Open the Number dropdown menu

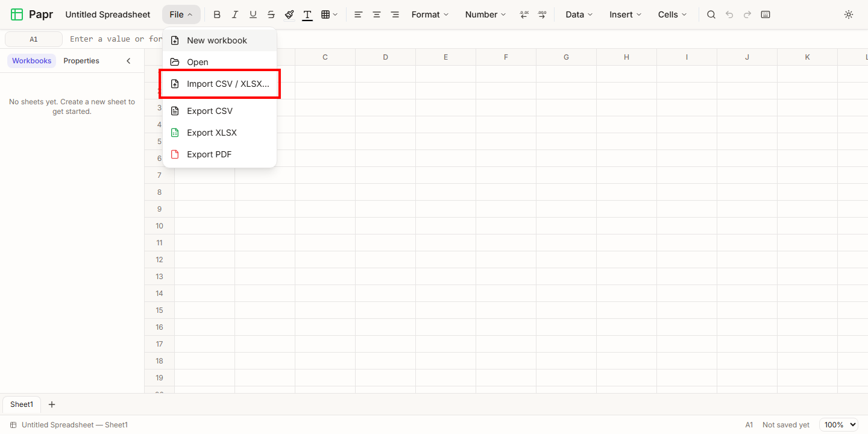click(485, 14)
